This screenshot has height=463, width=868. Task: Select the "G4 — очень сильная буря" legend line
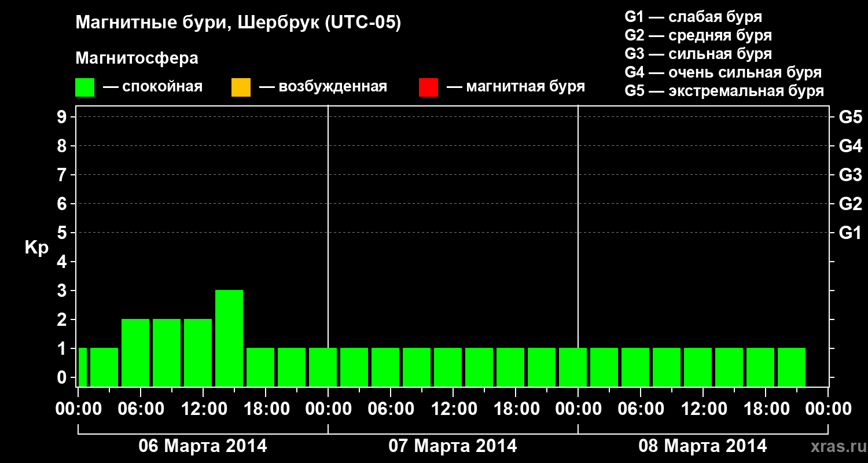[723, 72]
